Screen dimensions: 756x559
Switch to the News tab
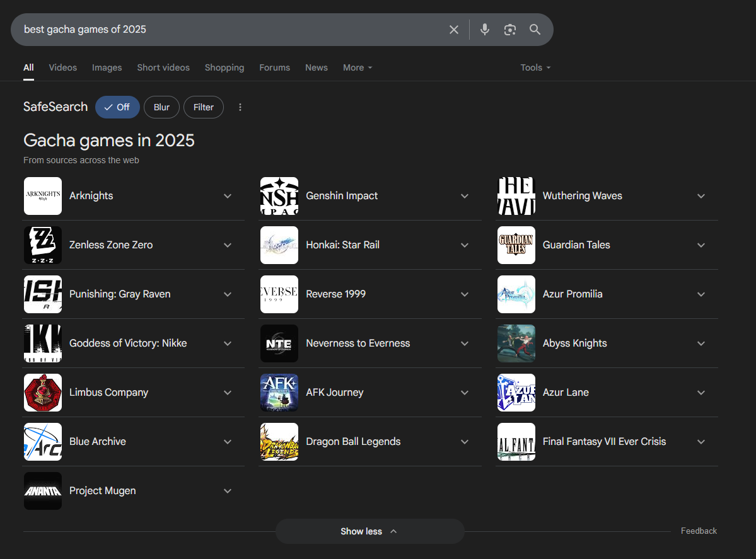(x=317, y=67)
